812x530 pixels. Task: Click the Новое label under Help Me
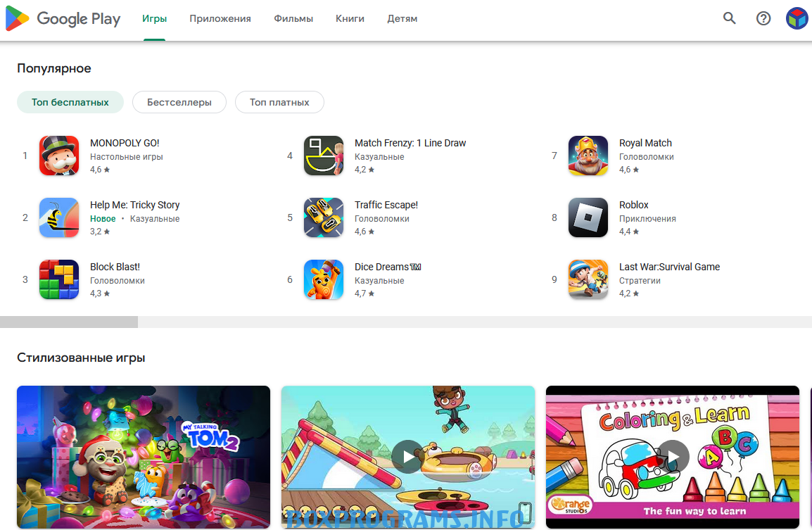(x=103, y=219)
